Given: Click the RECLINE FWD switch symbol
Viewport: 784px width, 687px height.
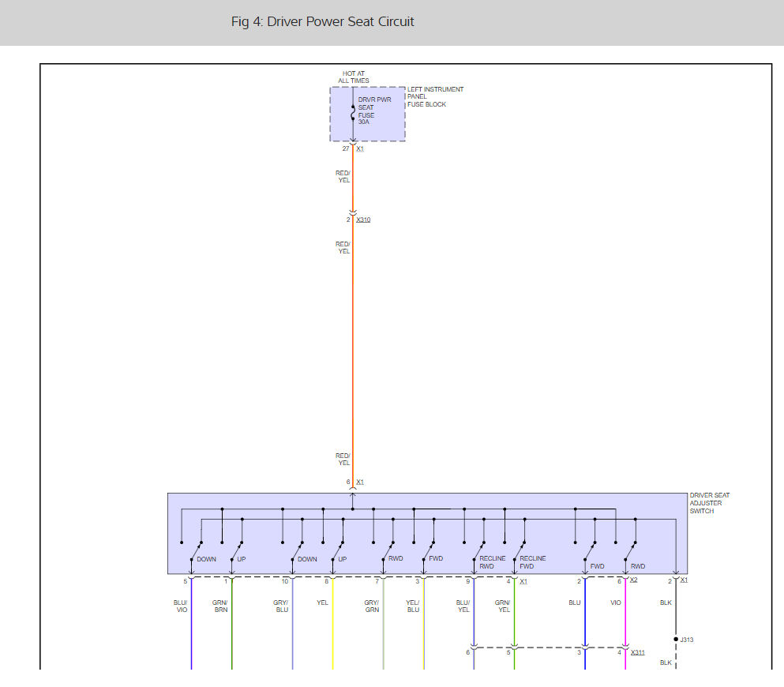Looking at the screenshot, I should pyautogui.click(x=520, y=551).
